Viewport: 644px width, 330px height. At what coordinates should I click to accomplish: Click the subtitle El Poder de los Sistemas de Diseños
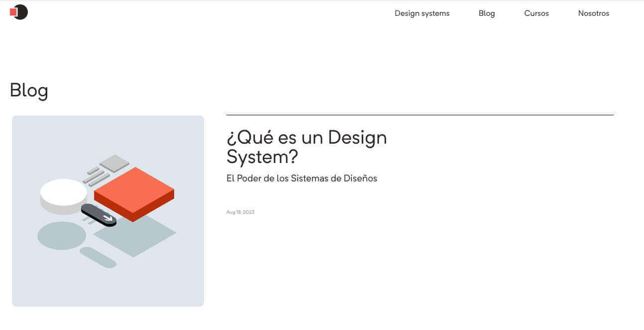coord(302,178)
